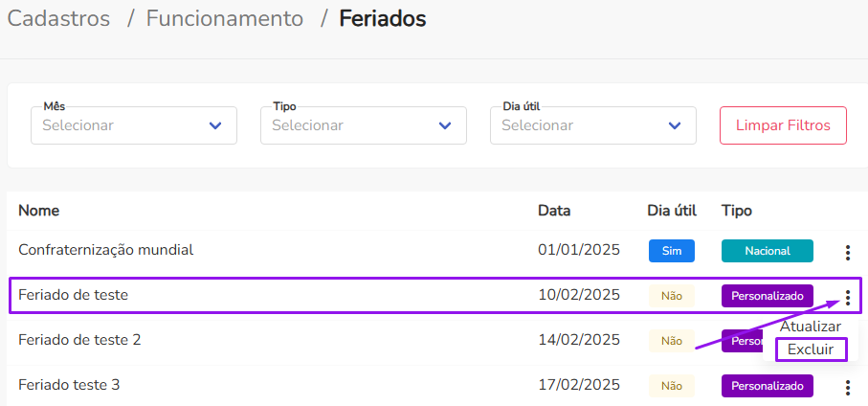Image resolution: width=868 pixels, height=406 pixels.
Task: Expand the Dia útil filter dropdown
Action: click(593, 125)
